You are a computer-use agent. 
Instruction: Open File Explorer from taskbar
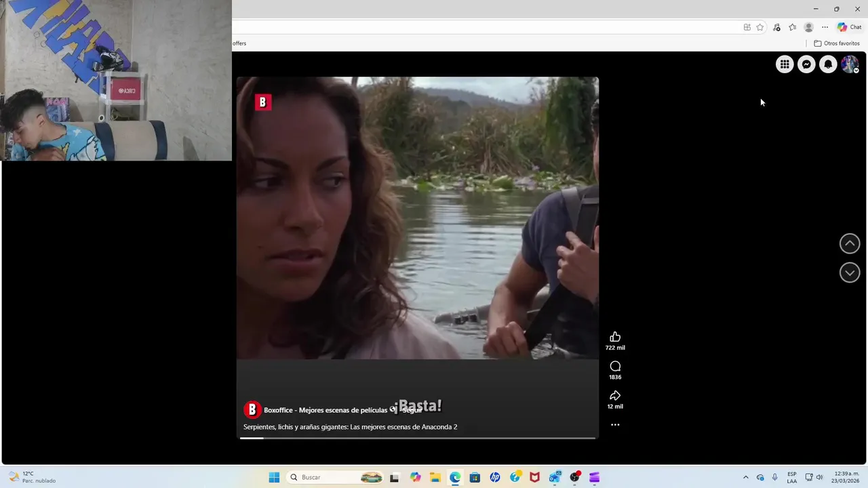435,477
